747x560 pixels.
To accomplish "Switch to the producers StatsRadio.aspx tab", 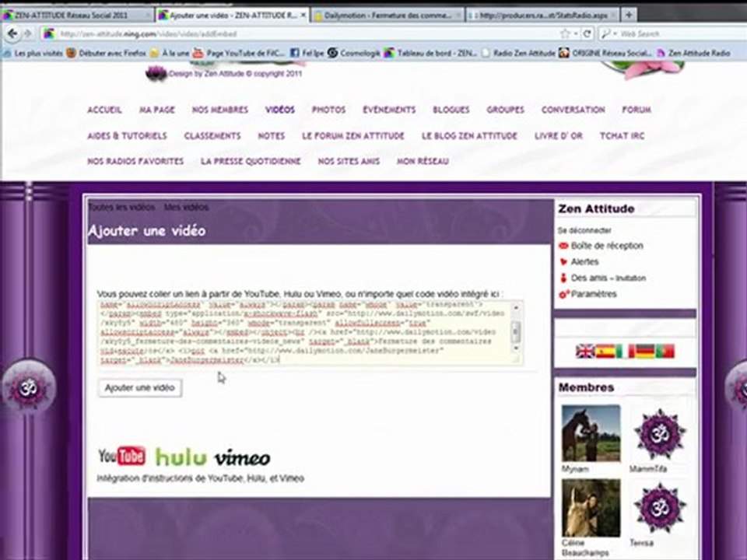I will [542, 16].
